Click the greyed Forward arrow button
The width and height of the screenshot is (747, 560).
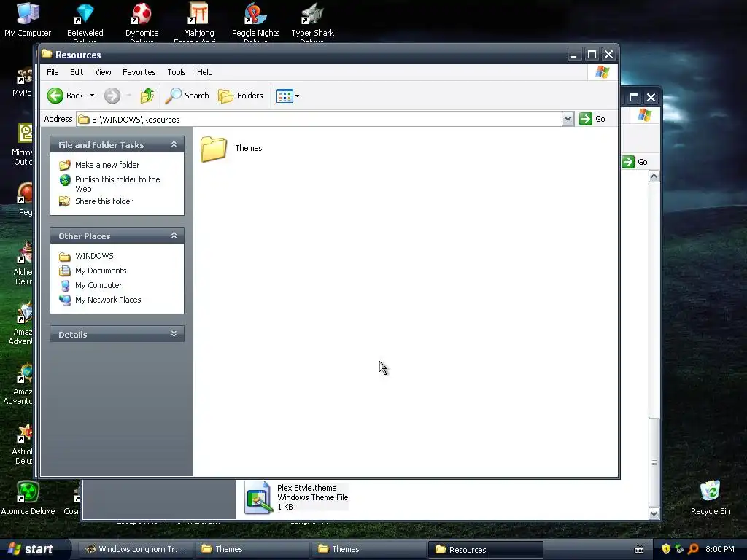[x=112, y=96]
